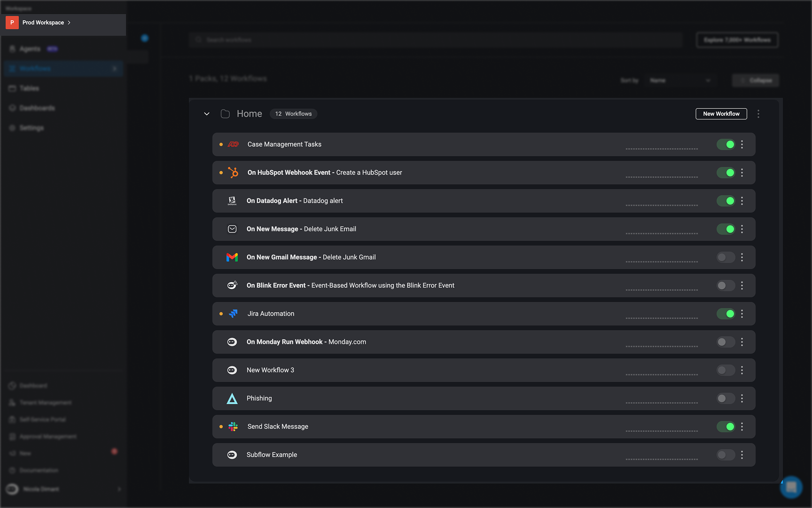This screenshot has width=812, height=508.
Task: Open more options for Case Management Tasks
Action: point(742,144)
